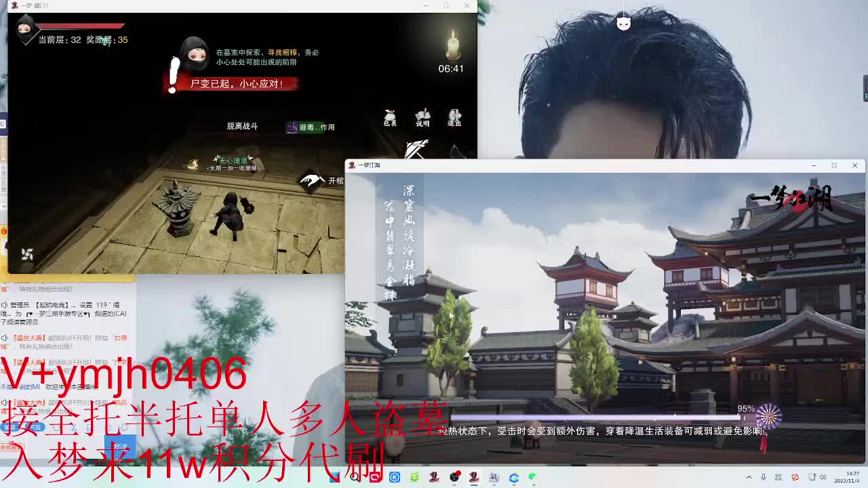Viewport: 868px width, 488px height.
Task: Switch to the active 一梦江湖 taskbar icon
Action: (474, 477)
